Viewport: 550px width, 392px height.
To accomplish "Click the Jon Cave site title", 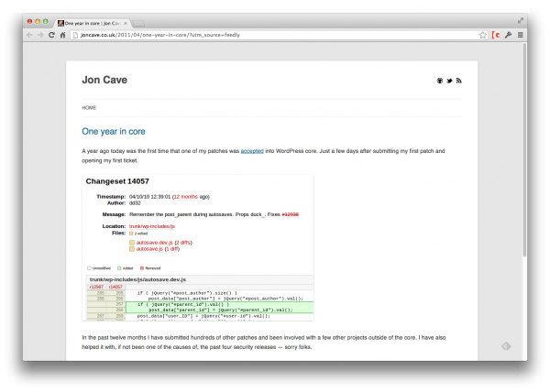I will [x=104, y=80].
